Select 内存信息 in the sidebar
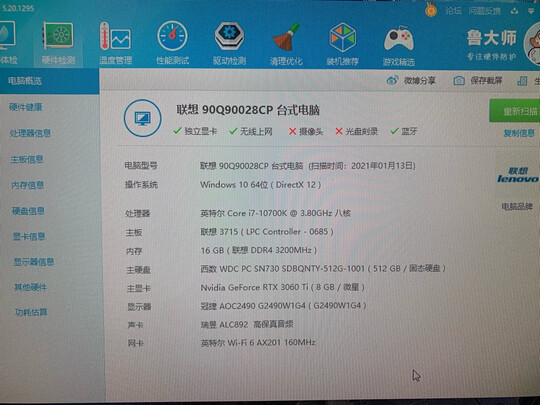Screen dimensions: 540x405 point(28,185)
